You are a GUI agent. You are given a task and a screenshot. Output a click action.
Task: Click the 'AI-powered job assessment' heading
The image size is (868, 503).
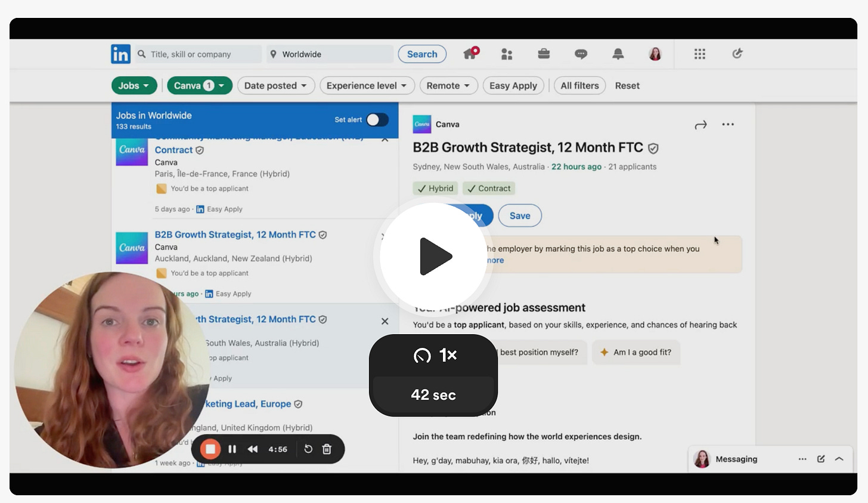(x=499, y=307)
